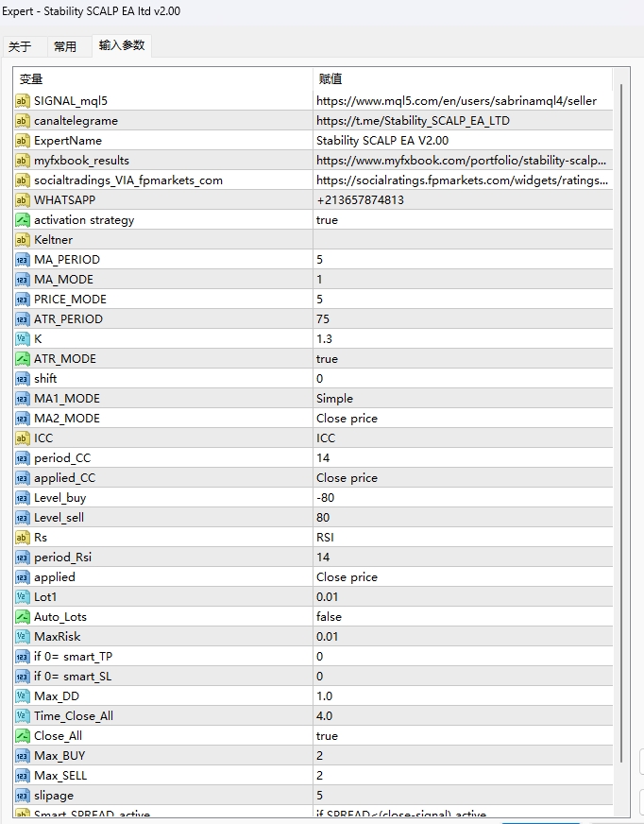
Task: Click the integer icon next to ATR_PERIOD
Action: click(x=23, y=319)
